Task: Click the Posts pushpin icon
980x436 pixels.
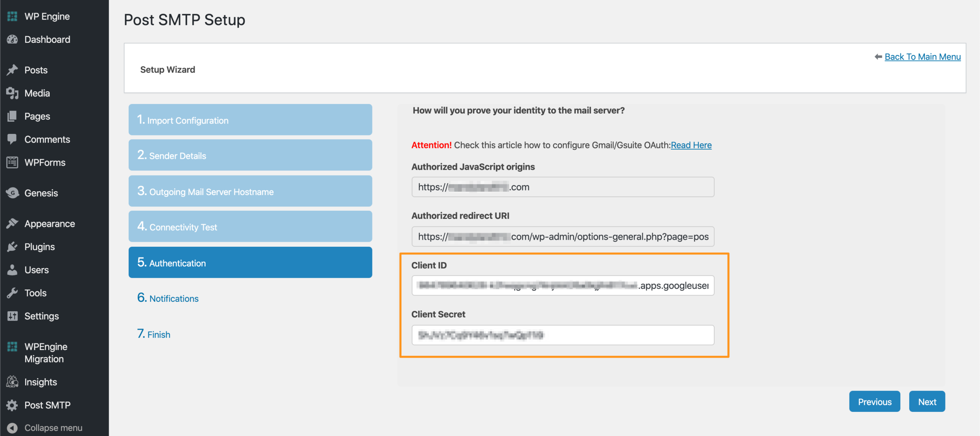Action: point(12,70)
